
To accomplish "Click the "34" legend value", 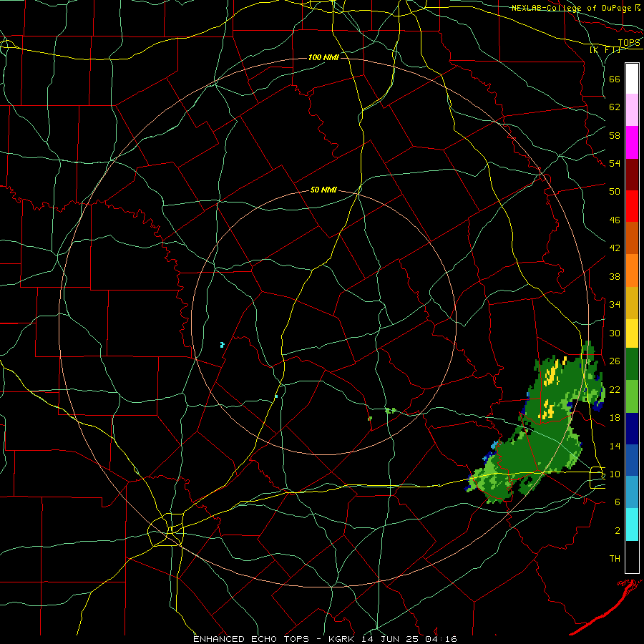I will (615, 304).
